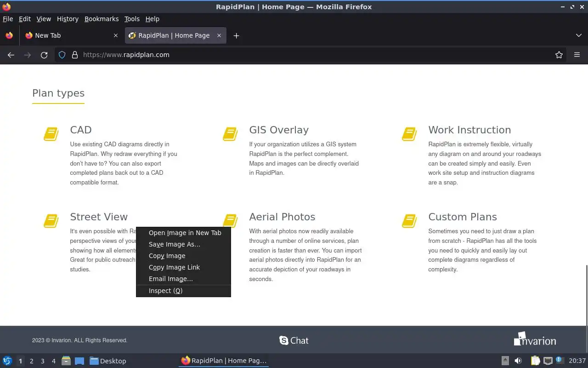Click the pinned Firefox tab icon

point(9,35)
